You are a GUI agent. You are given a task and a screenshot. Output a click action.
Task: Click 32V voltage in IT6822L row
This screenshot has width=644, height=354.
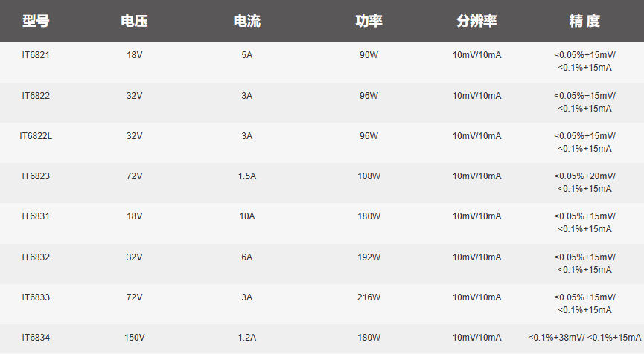[x=134, y=136]
